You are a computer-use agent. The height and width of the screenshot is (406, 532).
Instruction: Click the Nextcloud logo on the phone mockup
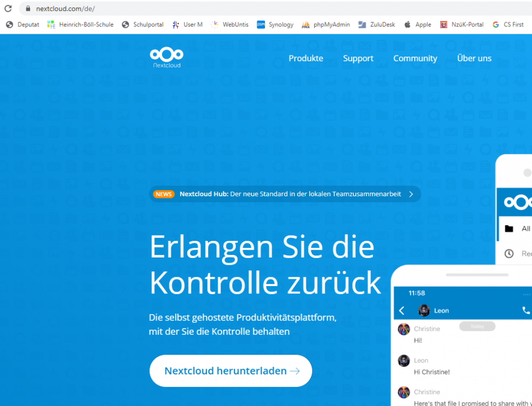518,202
